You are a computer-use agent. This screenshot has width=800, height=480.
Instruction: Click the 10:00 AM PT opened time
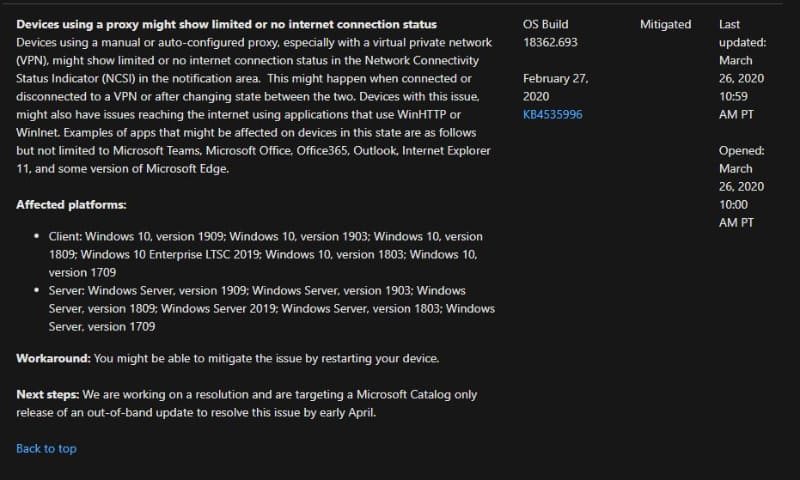click(740, 213)
